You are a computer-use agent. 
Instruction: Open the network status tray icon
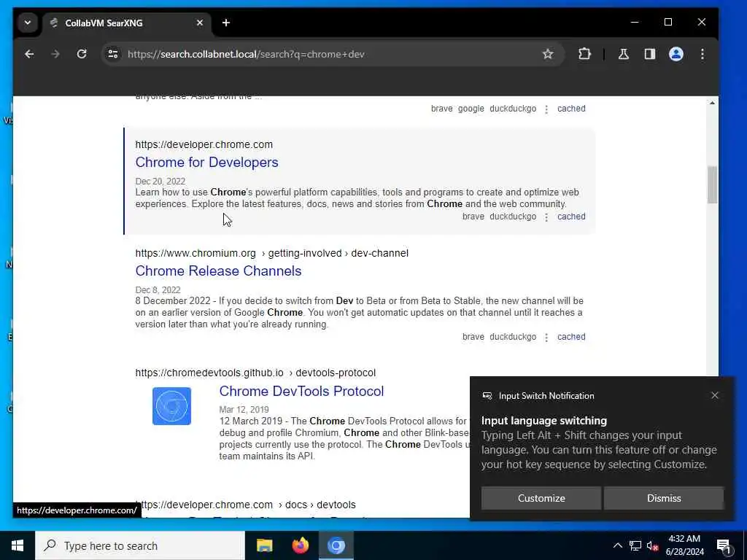[x=635, y=545]
